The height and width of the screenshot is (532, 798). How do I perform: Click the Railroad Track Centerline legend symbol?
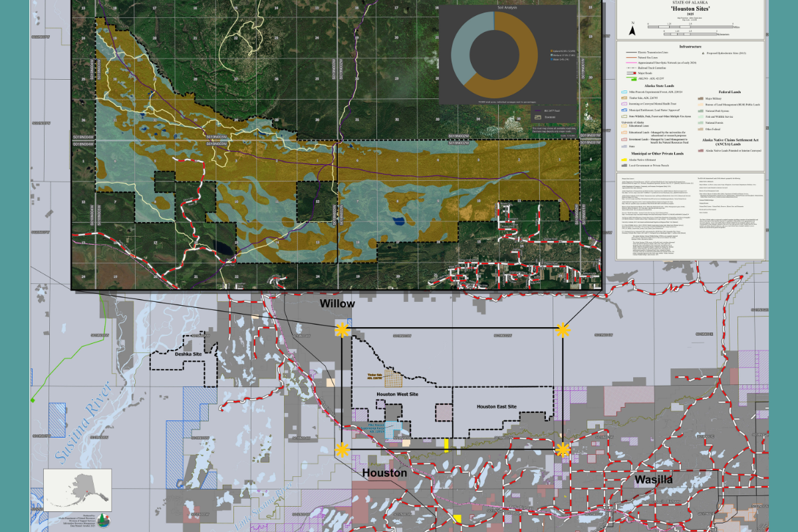pyautogui.click(x=632, y=68)
